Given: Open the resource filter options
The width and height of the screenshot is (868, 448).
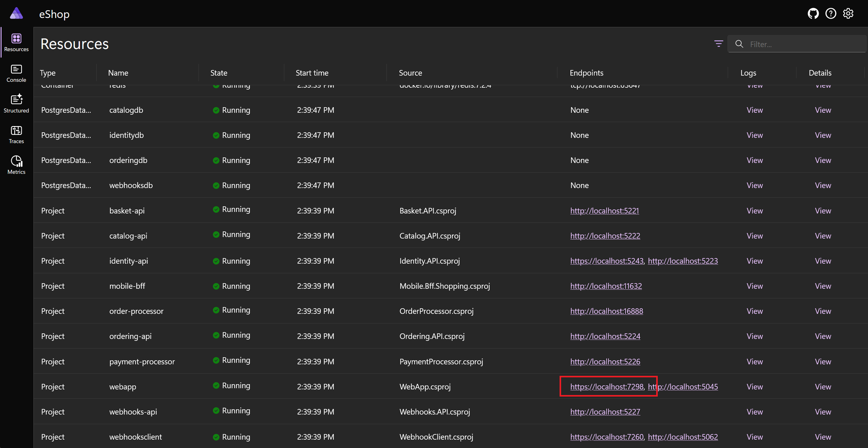Looking at the screenshot, I should tap(718, 44).
